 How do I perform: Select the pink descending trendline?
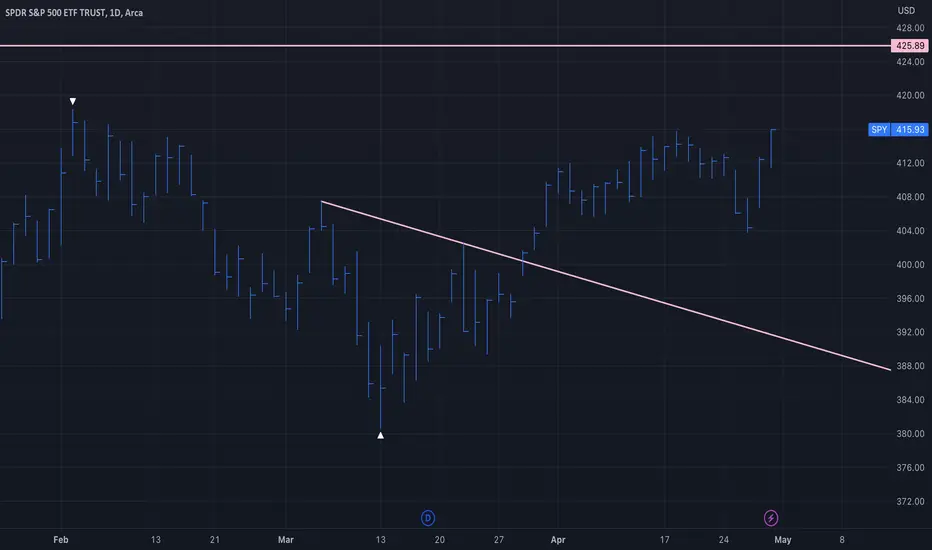[606, 285]
